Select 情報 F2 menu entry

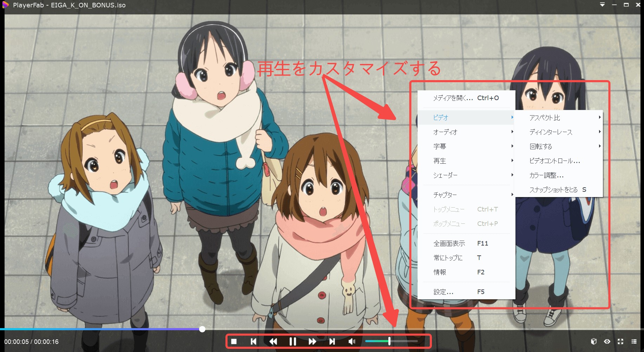click(466, 272)
